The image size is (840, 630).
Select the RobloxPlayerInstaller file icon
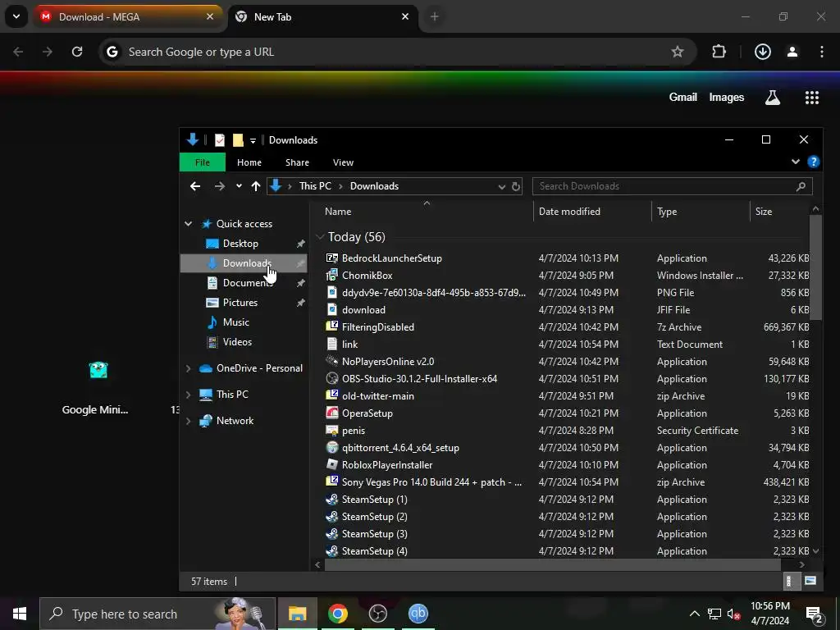332,465
